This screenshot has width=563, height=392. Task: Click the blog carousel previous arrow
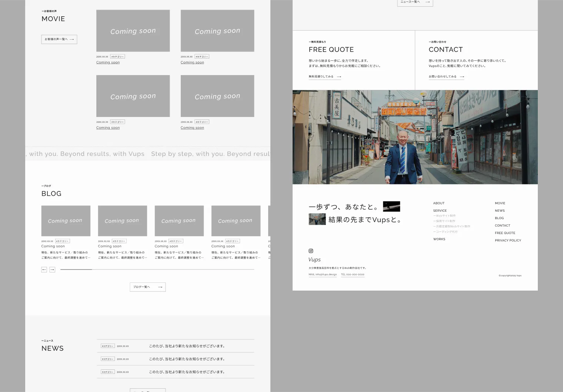(x=44, y=270)
